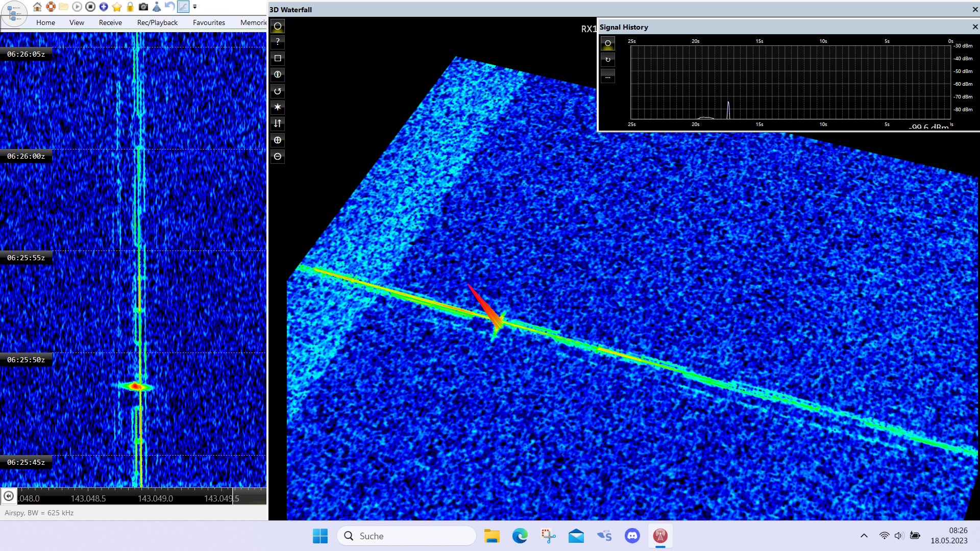Click the camera screenshot icon in quick toolbar
The image size is (980, 551).
coord(143,7)
